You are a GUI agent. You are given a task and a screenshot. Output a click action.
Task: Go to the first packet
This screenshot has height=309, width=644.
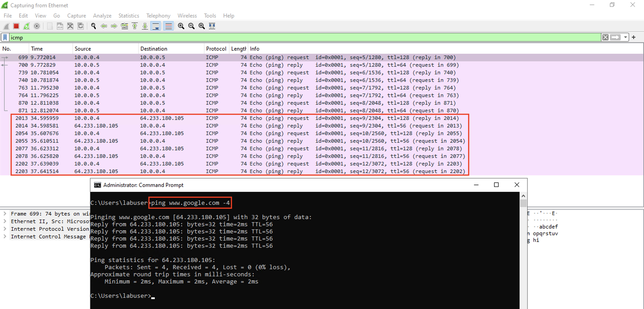coord(135,26)
